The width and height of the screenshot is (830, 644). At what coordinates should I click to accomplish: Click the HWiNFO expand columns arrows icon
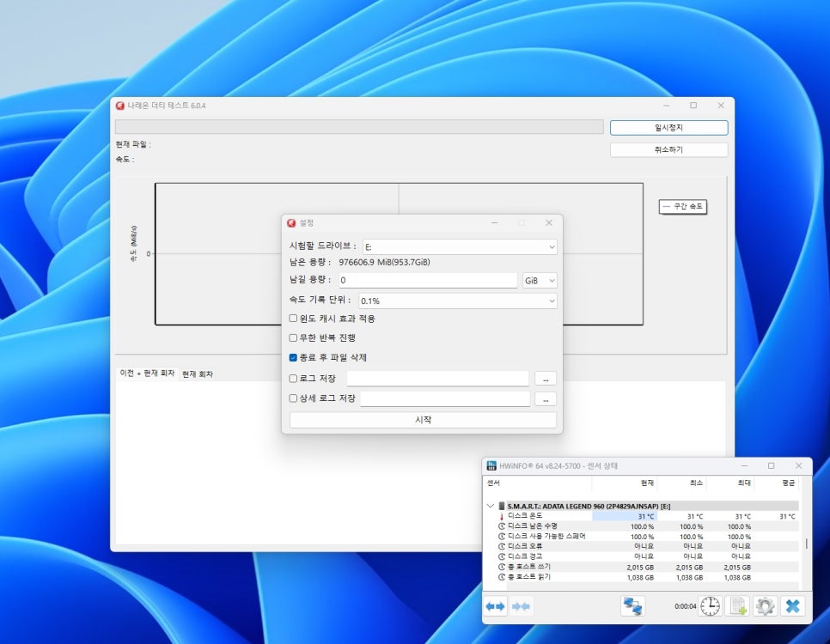click(x=496, y=606)
